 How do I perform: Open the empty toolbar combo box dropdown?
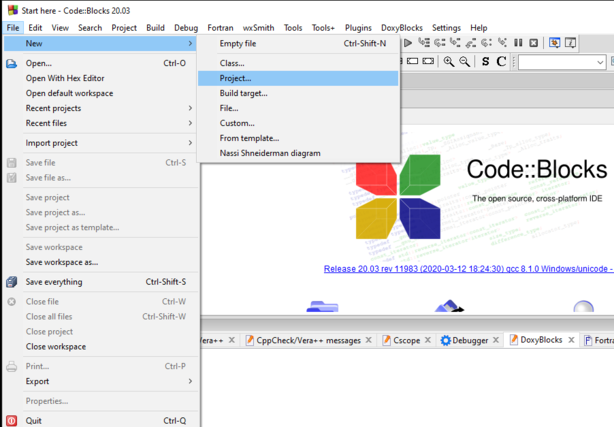562,62
